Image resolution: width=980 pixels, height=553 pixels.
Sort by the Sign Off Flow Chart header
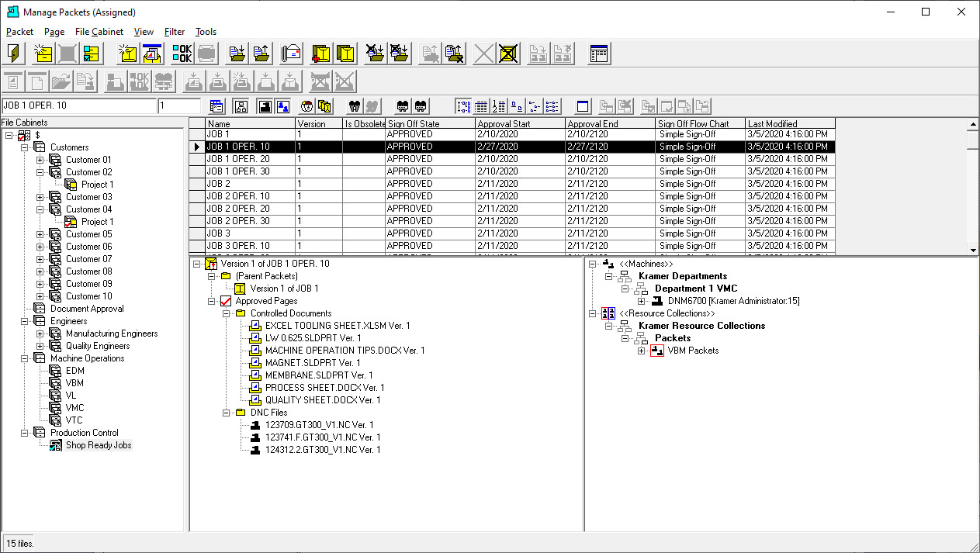click(701, 123)
